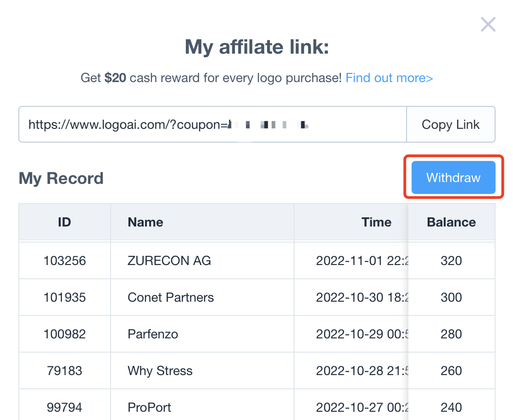Select the ProPort record name
The height and width of the screenshot is (420, 513).
pos(150,407)
